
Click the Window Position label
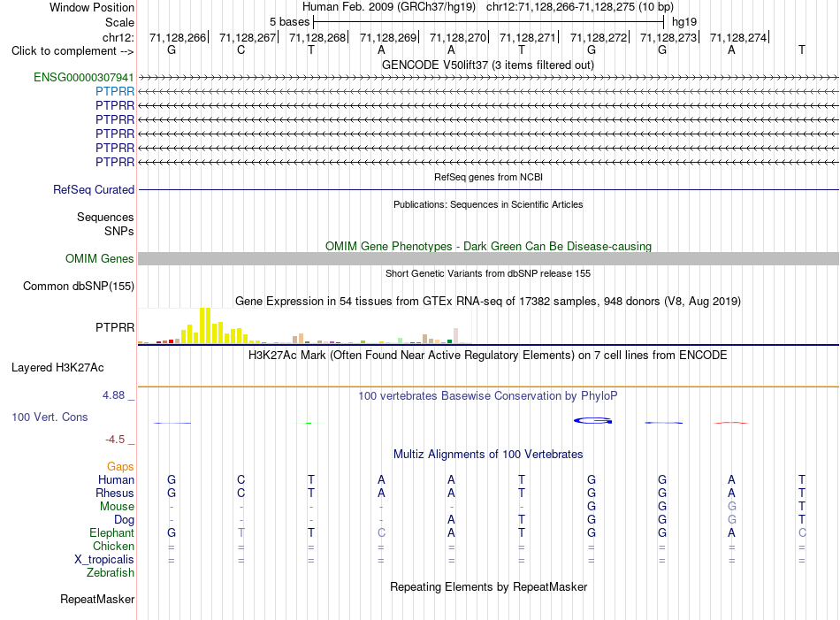[x=92, y=7]
